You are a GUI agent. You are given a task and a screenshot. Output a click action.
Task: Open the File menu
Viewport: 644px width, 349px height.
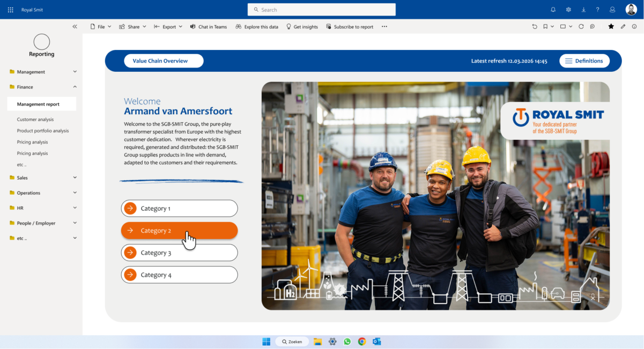point(101,27)
